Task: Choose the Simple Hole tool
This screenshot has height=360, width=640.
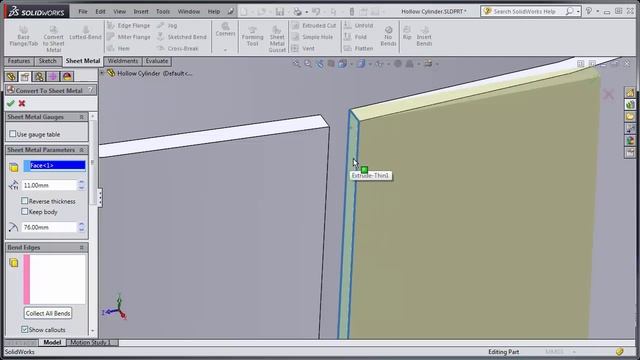Action: (x=312, y=37)
